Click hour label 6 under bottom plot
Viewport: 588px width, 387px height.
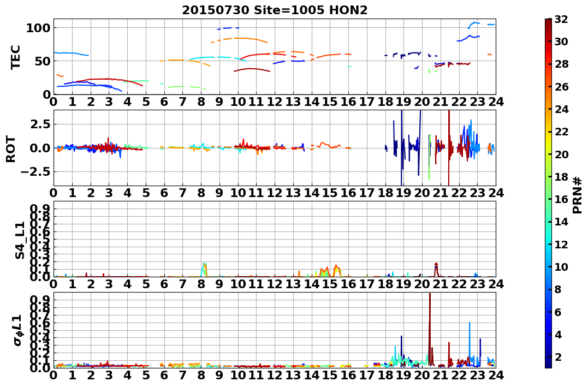pyautogui.click(x=164, y=375)
